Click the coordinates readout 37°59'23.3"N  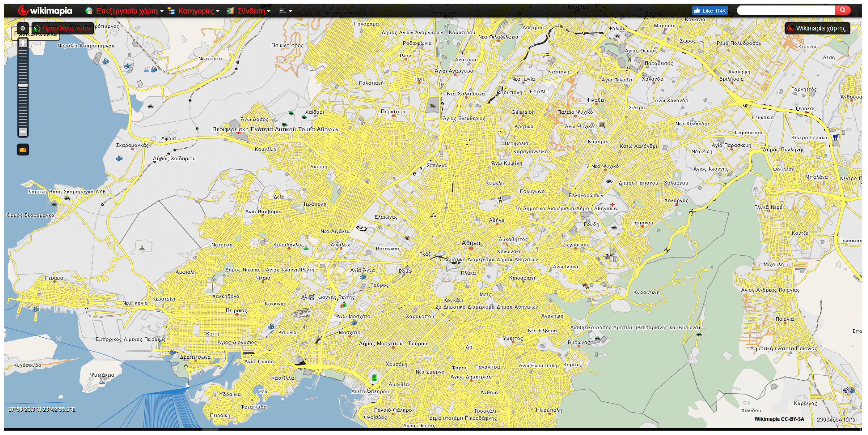coord(41,409)
